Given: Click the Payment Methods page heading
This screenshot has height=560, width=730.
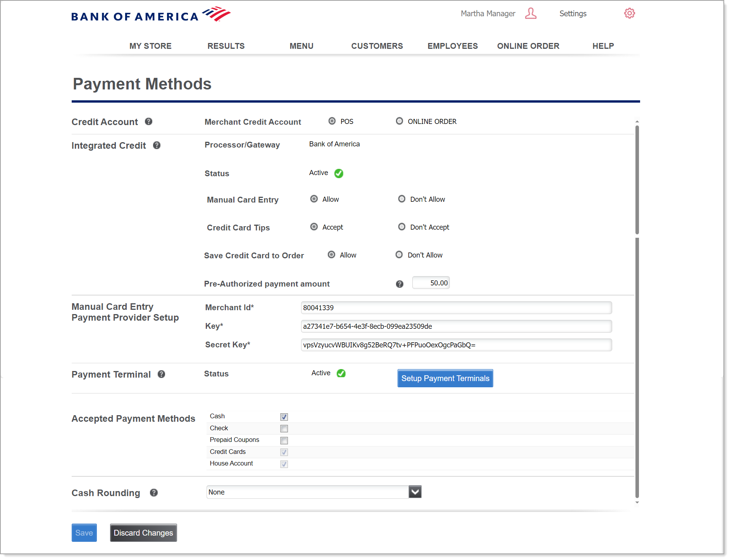Looking at the screenshot, I should pyautogui.click(x=142, y=84).
